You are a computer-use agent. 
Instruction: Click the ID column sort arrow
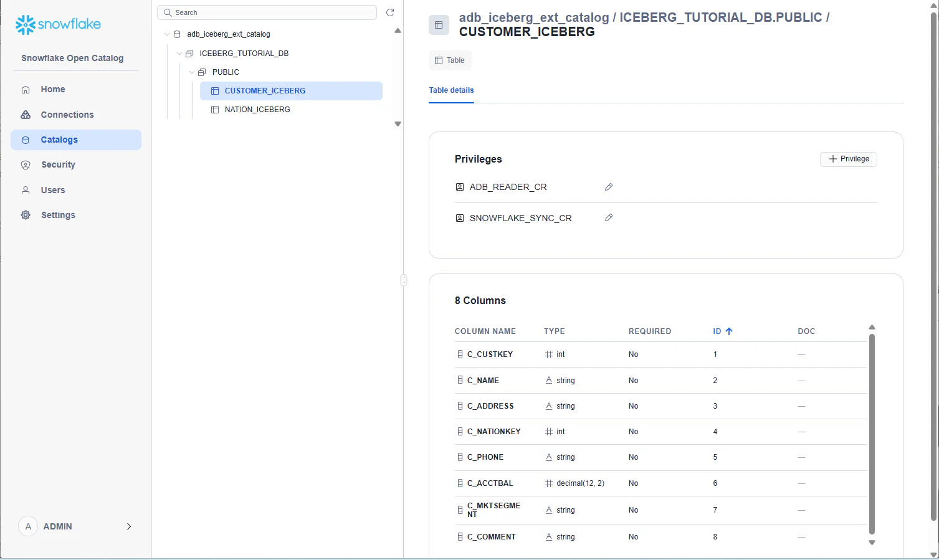coord(729,331)
